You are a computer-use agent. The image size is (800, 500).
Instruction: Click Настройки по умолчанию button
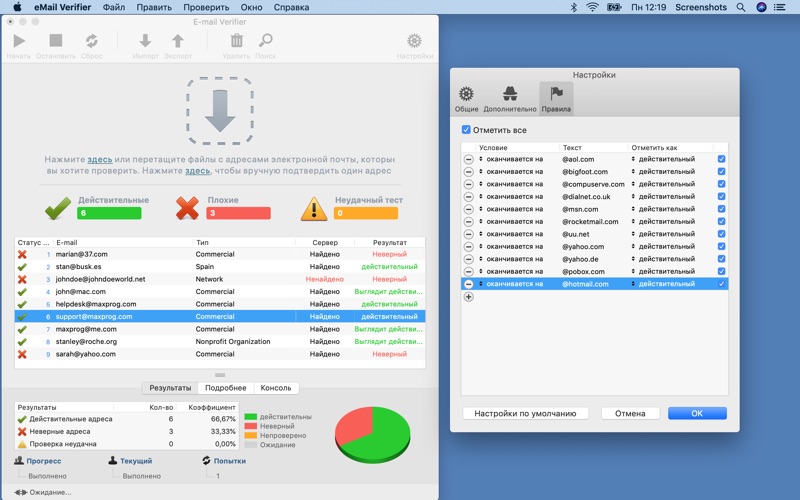525,413
